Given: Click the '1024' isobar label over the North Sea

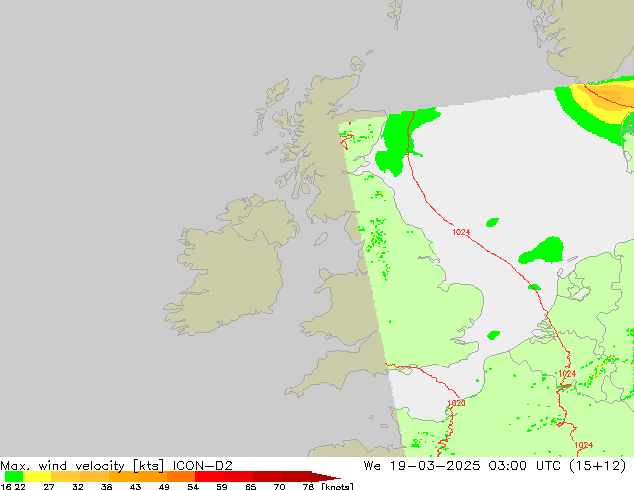Looking at the screenshot, I should point(461,232).
